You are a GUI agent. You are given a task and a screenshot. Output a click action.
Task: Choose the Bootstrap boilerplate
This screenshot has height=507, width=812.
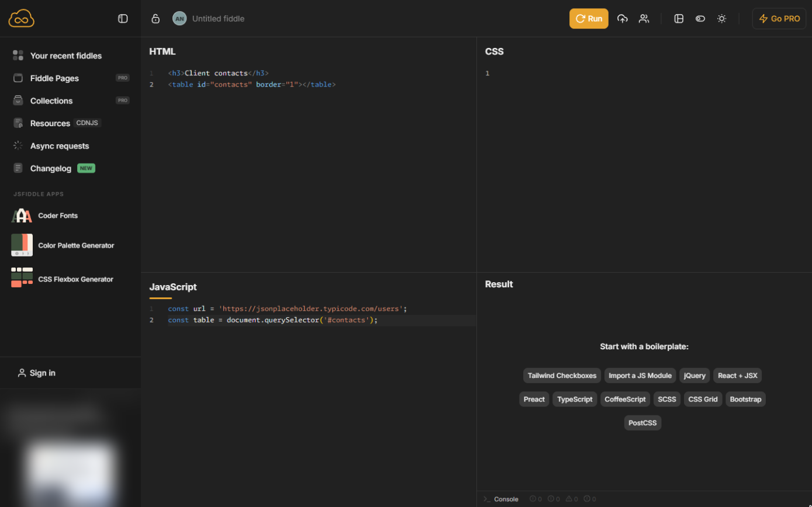click(x=745, y=400)
